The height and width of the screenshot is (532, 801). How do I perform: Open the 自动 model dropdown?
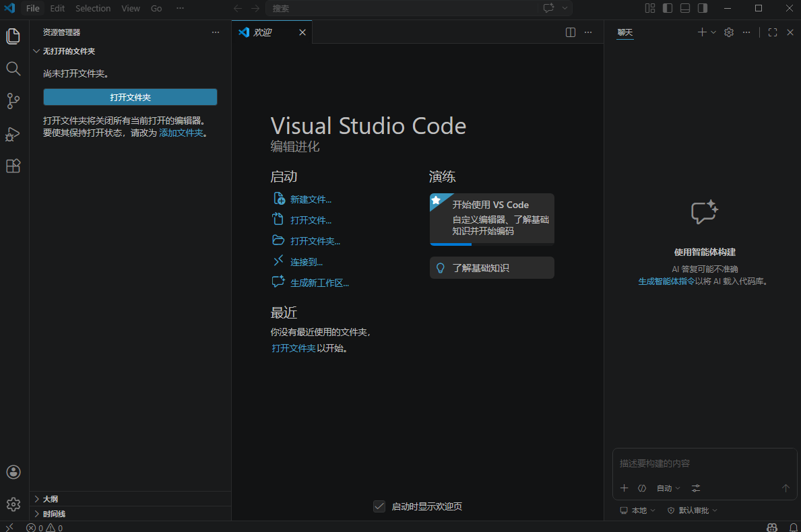click(x=668, y=488)
